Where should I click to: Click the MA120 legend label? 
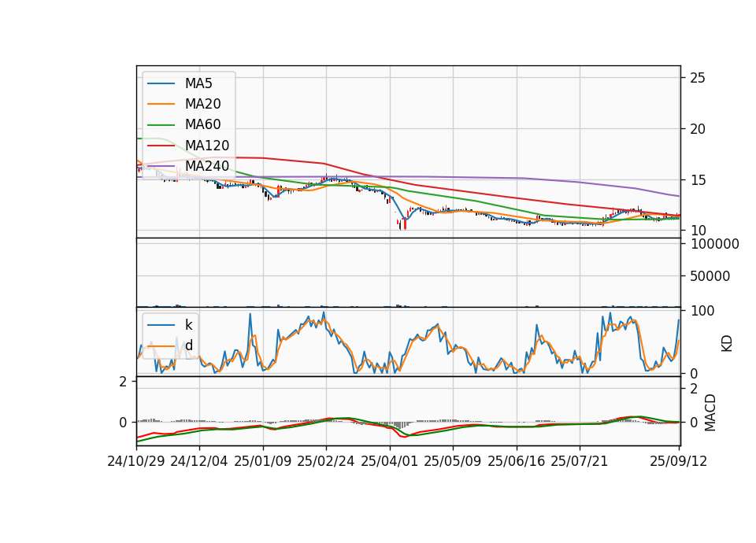(207, 146)
